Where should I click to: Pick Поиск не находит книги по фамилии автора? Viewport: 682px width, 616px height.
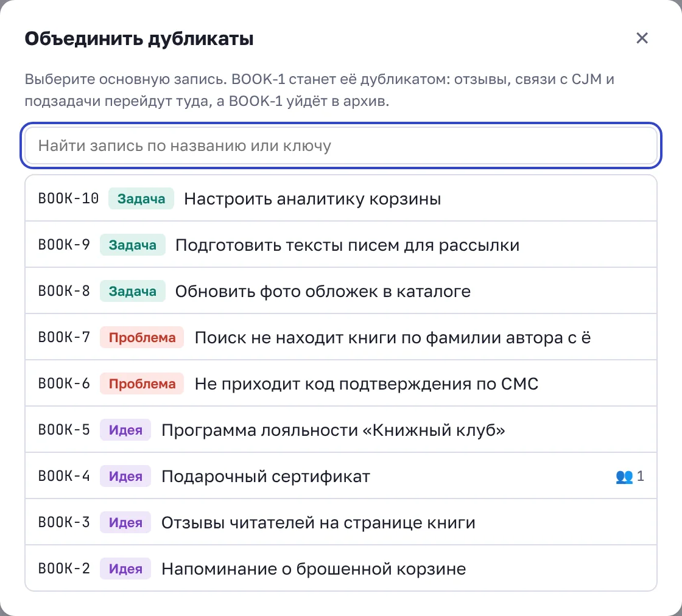click(x=341, y=337)
